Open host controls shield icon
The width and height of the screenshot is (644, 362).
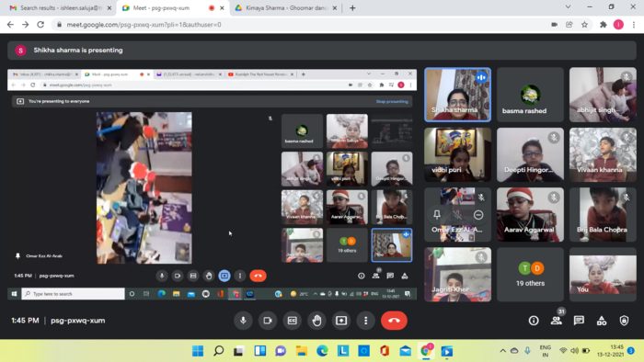[625, 321]
